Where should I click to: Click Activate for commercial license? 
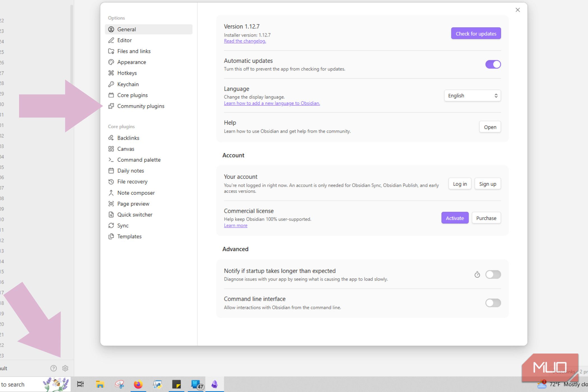[455, 218]
